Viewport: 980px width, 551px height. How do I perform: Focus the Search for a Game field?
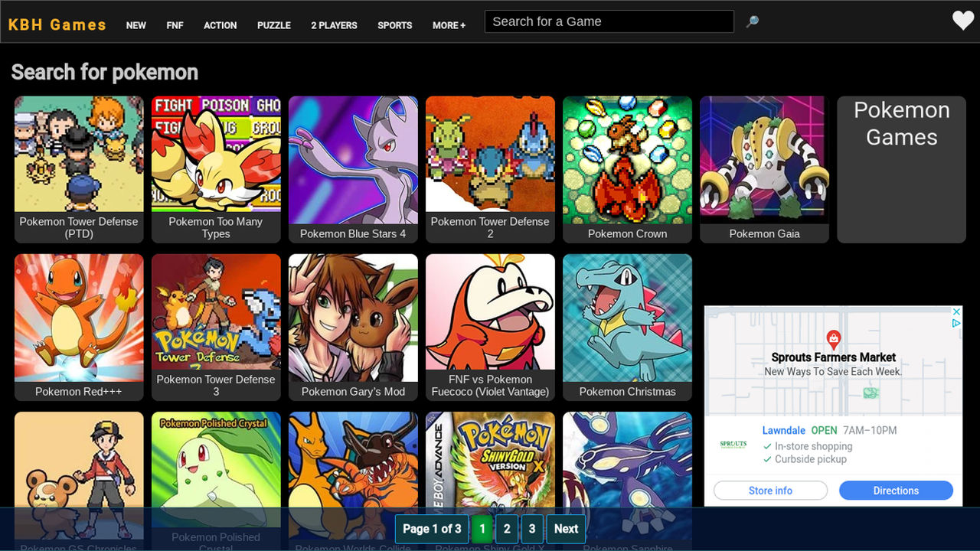point(609,21)
